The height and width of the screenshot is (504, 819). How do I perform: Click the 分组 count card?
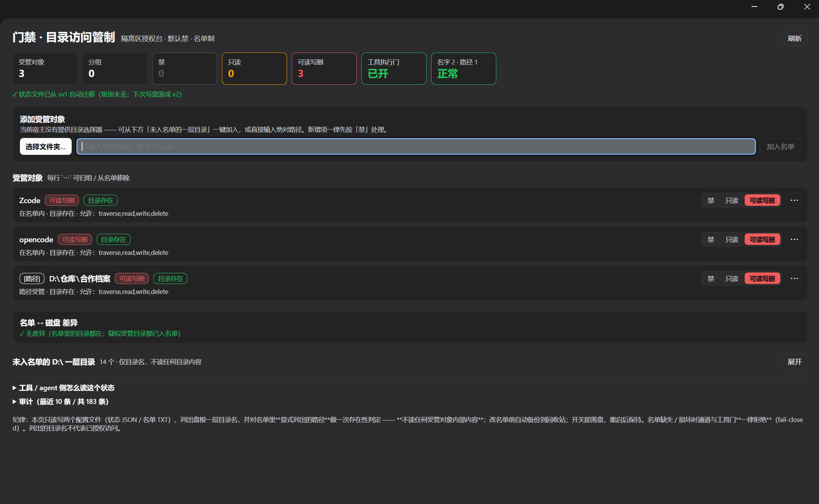click(115, 69)
